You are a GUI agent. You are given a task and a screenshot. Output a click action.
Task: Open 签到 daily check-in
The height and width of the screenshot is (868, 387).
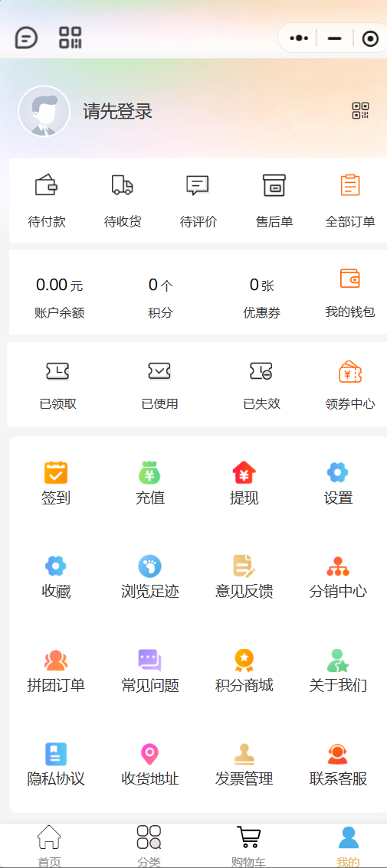[56, 483]
